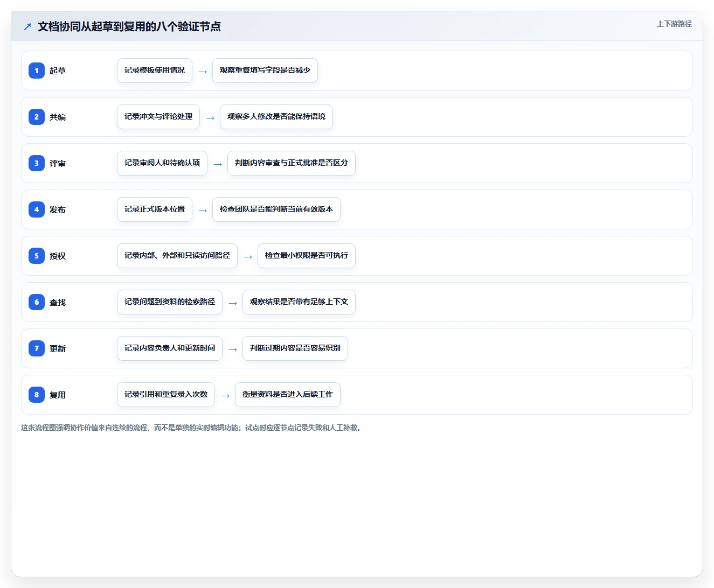Select the 更新 stage label
Image resolution: width=714 pixels, height=588 pixels.
58,348
